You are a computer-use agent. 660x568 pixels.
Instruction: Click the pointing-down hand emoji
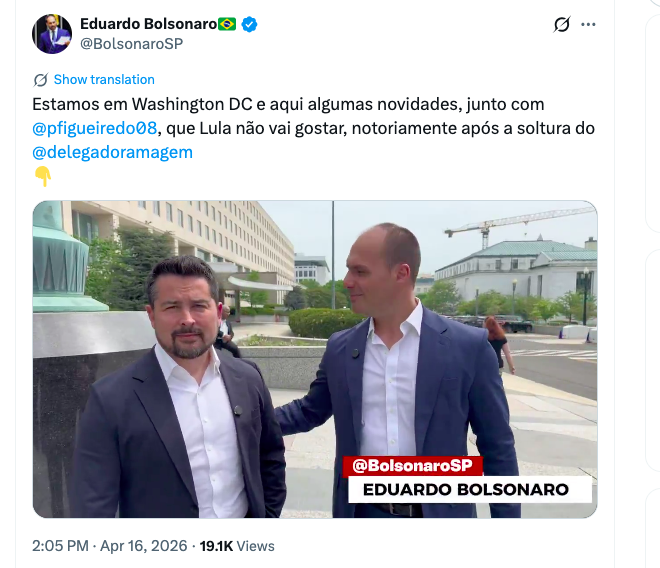click(x=43, y=176)
